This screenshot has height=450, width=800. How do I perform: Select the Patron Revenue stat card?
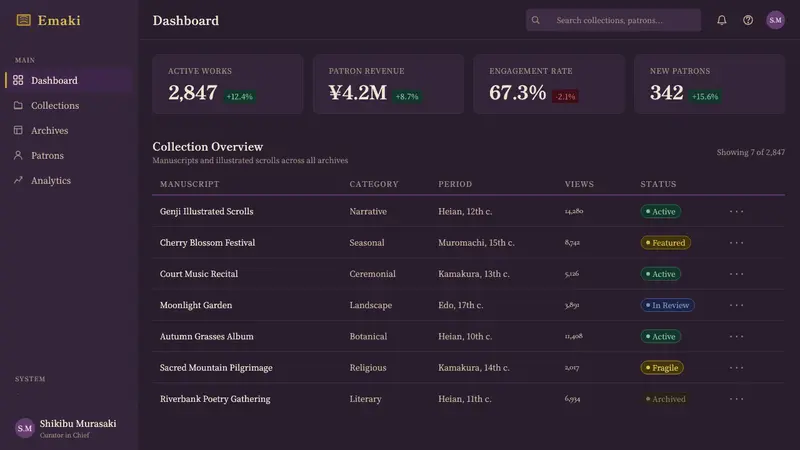pos(388,84)
